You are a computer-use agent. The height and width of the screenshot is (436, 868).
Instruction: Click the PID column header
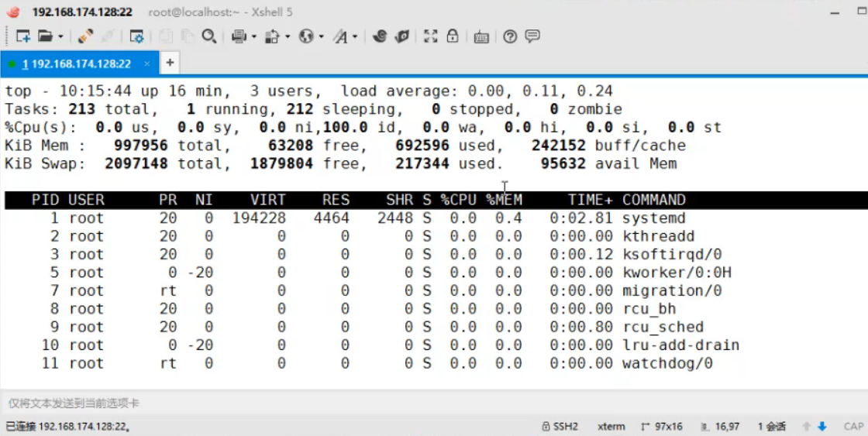(x=45, y=200)
